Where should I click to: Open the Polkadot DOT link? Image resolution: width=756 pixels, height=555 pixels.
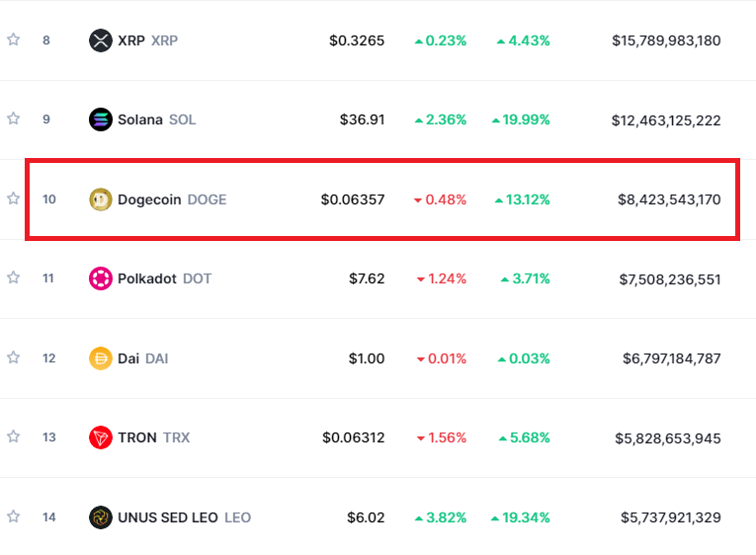coord(164,278)
